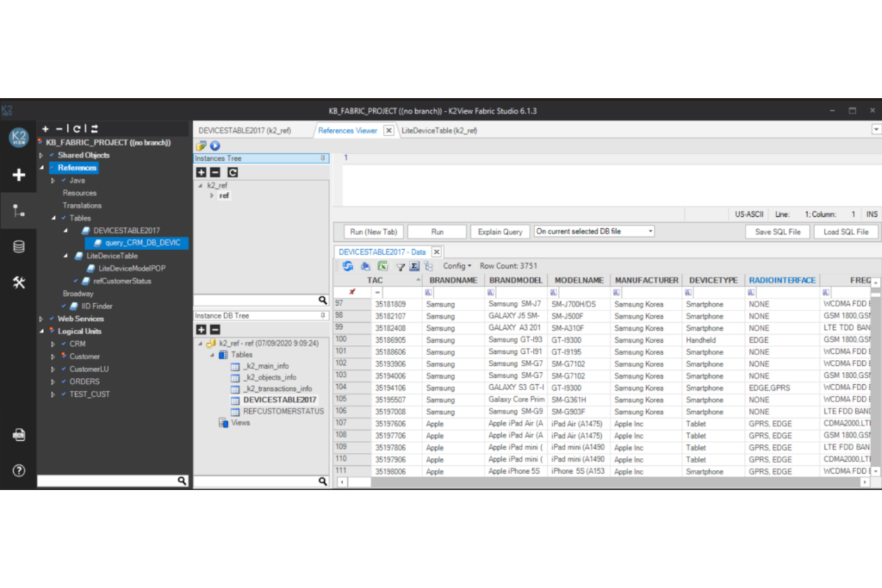Expand the ORDERS logical unit
Image resolution: width=882 pixels, height=588 pixels.
pyautogui.click(x=53, y=382)
